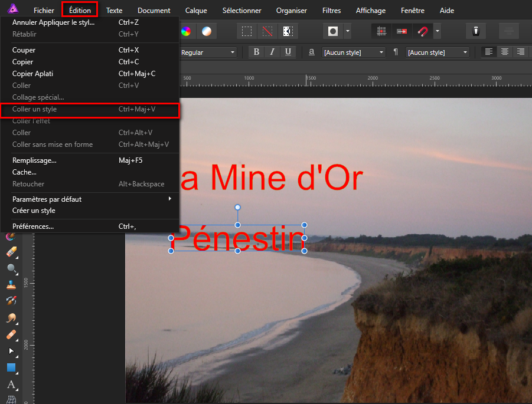Click the Select All marquee icon

[x=247, y=31]
